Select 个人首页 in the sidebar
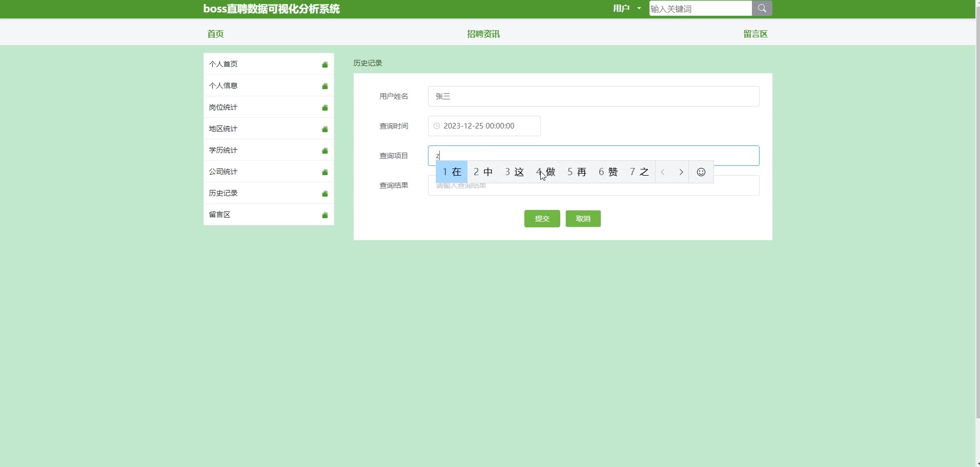 point(269,64)
